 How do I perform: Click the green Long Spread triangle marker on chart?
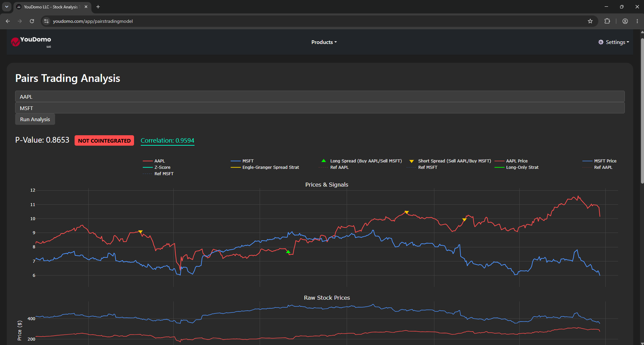288,252
